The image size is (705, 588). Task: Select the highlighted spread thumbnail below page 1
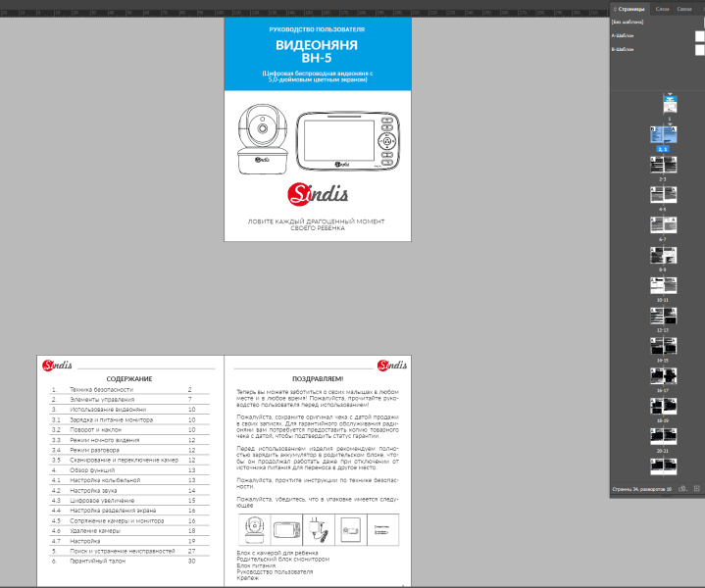point(663,135)
